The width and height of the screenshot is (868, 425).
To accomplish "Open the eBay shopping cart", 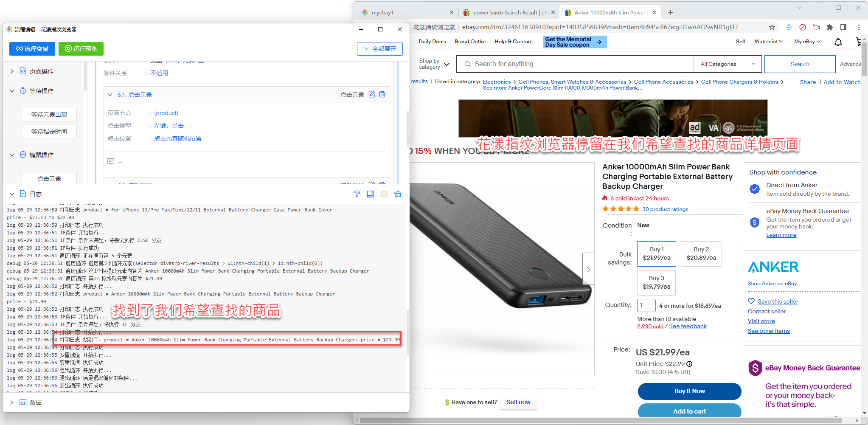I will (858, 42).
